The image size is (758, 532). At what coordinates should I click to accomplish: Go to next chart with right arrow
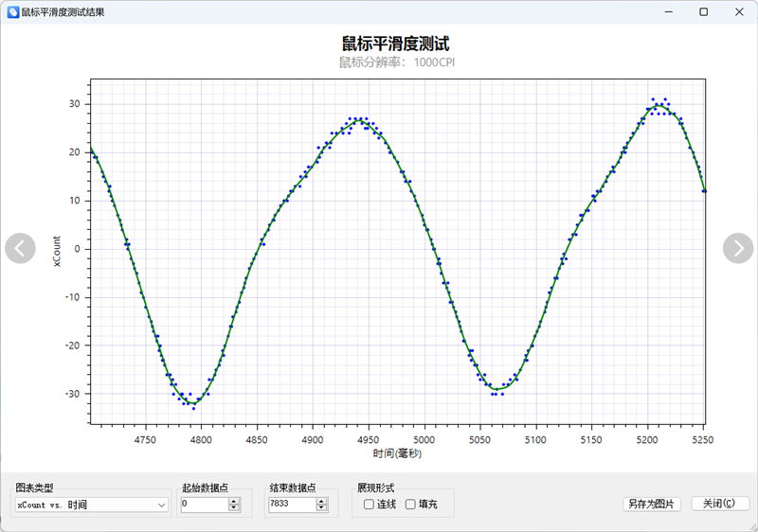(738, 248)
